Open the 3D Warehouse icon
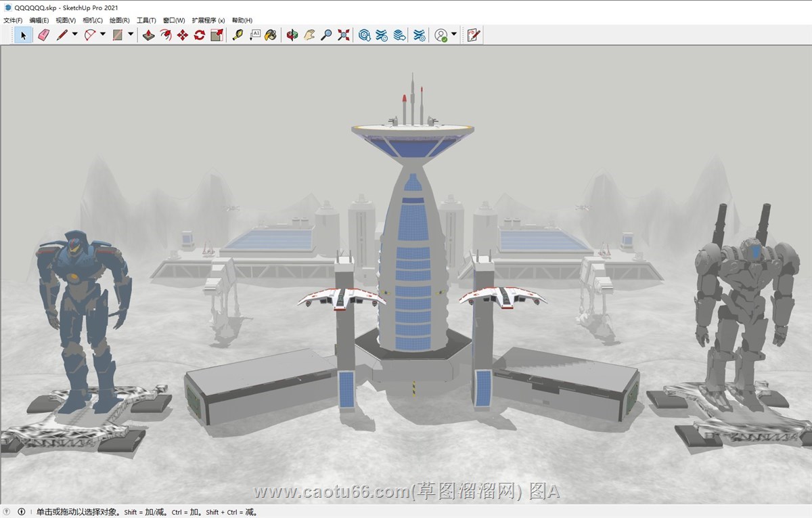Viewport: 812px width, 518px height. (365, 35)
